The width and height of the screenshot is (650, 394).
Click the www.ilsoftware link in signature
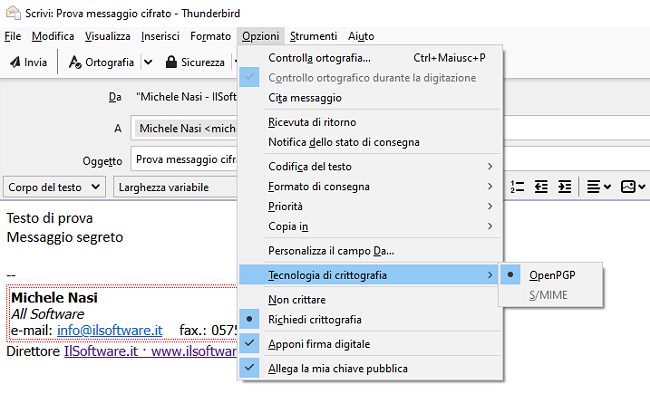(194, 352)
